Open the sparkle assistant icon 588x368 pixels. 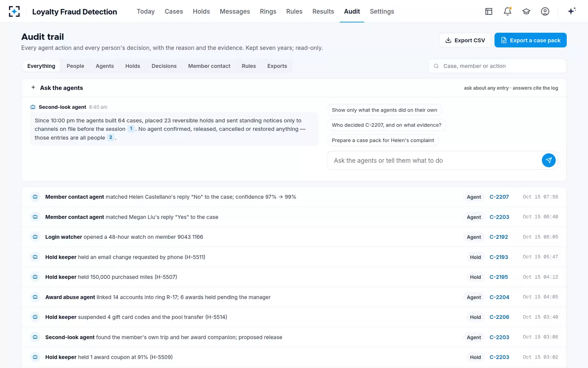click(572, 11)
